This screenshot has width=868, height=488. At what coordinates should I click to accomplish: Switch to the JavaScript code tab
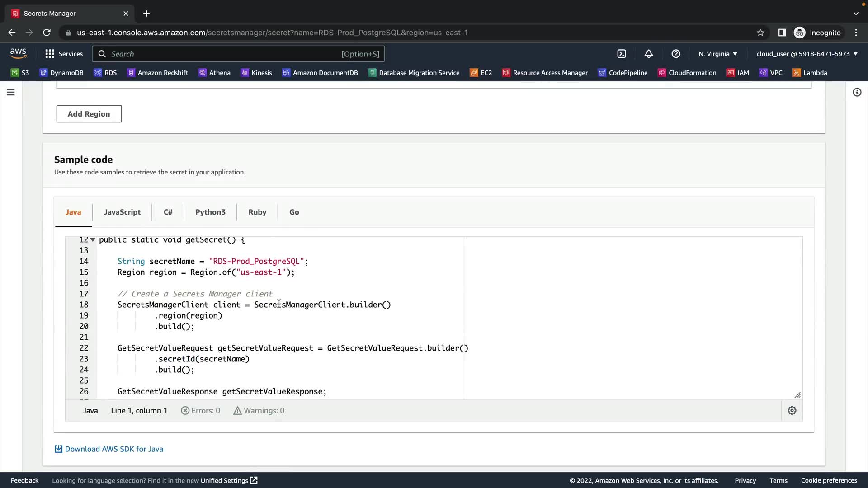122,212
